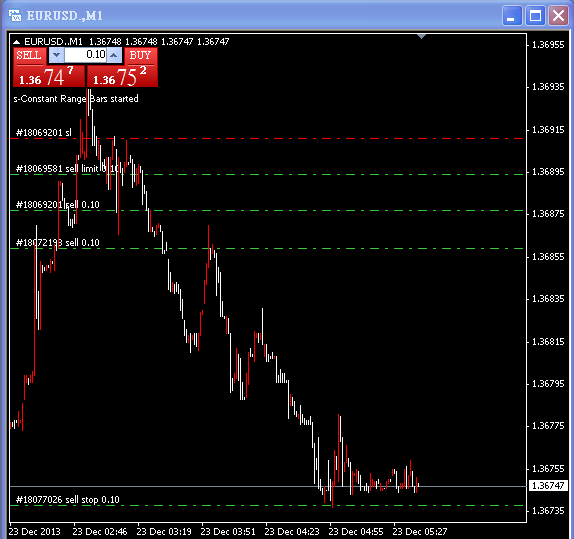Select the #18069201 sell 0.10 position line
This screenshot has height=539, width=574.
pos(266,211)
